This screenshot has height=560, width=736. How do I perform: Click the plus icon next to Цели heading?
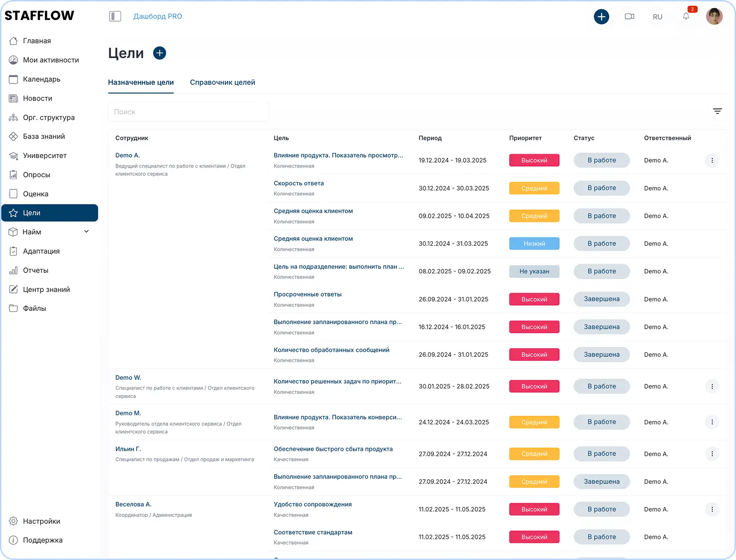(159, 53)
